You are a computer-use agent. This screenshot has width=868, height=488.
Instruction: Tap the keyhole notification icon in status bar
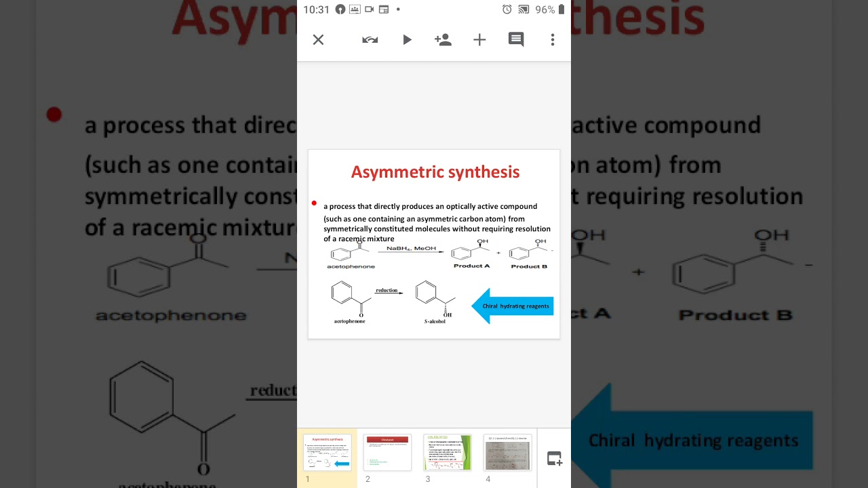340,9
